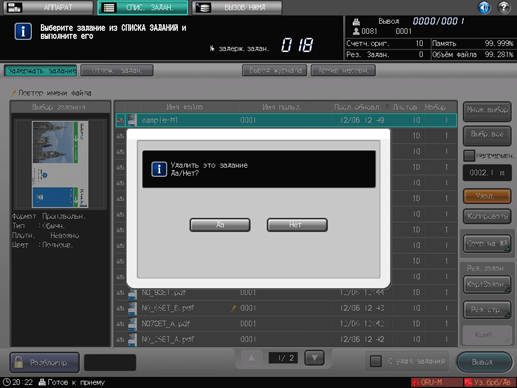Click the КартЗадан. button

(x=487, y=284)
